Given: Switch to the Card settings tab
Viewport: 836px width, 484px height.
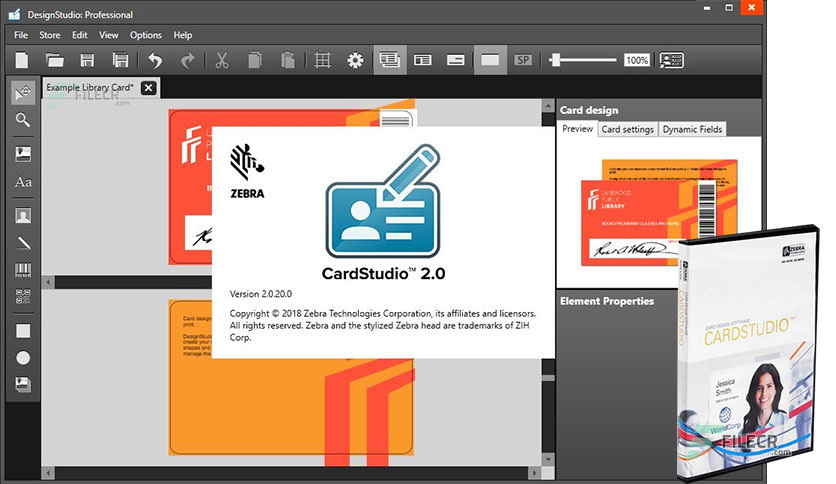Looking at the screenshot, I should click(628, 130).
